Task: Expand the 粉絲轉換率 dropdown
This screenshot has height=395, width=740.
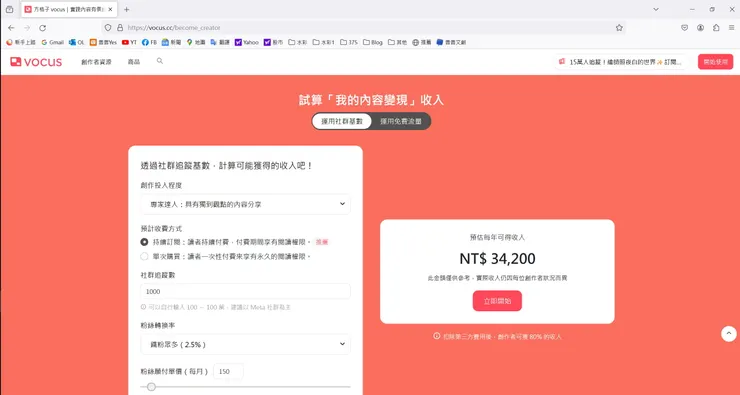Action: tap(245, 345)
